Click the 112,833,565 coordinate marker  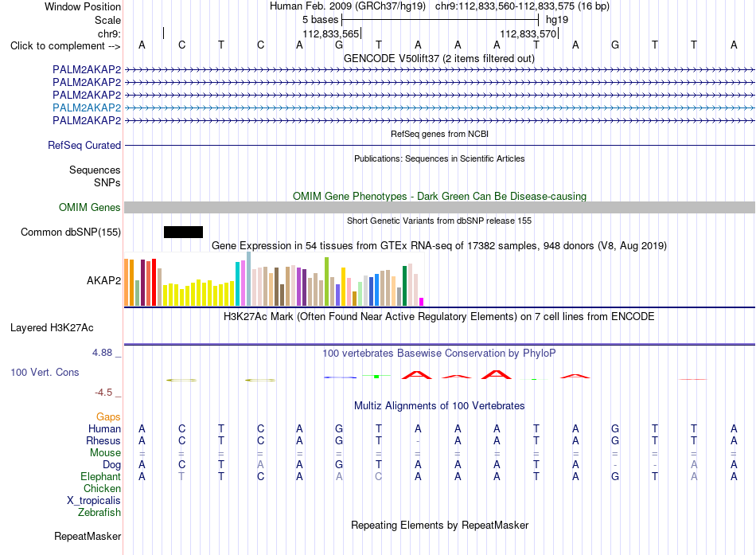pos(331,33)
